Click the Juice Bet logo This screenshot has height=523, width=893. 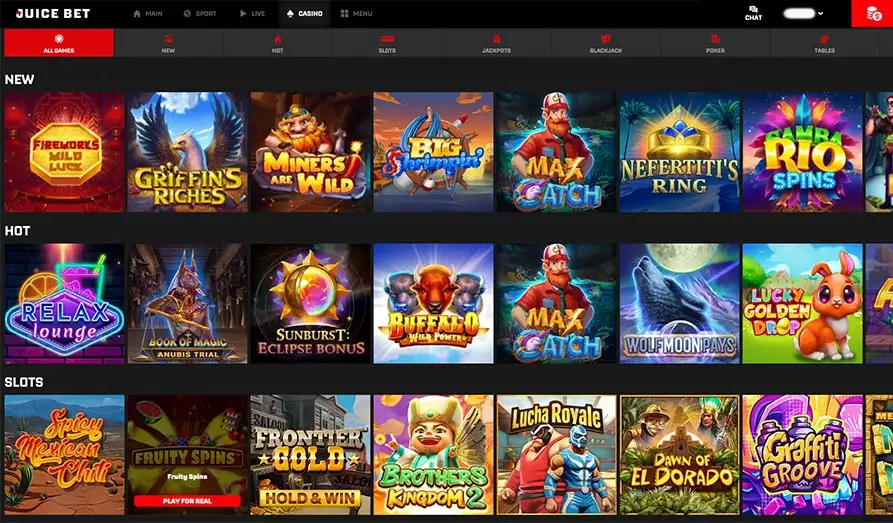[52, 13]
